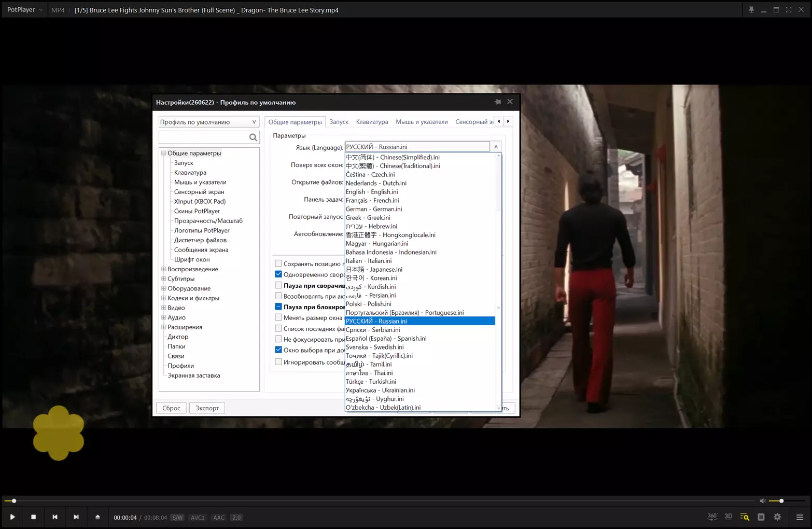Close the settings dialog
The width and height of the screenshot is (812, 529).
click(x=510, y=102)
